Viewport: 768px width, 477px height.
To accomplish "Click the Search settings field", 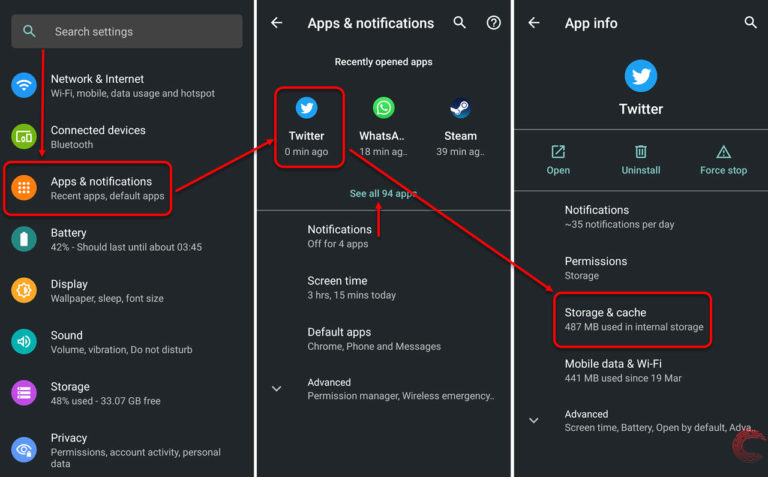I will tap(127, 31).
